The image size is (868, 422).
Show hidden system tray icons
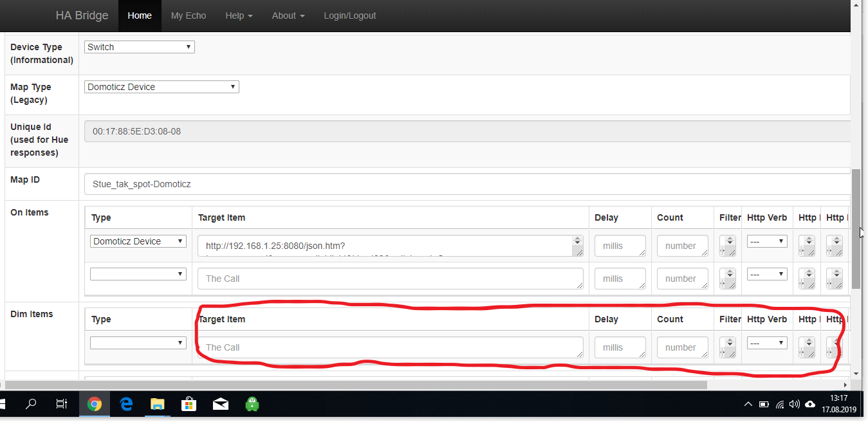tap(748, 405)
